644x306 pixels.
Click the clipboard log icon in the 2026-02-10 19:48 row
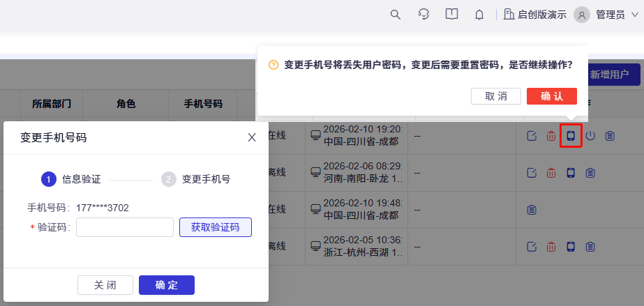click(x=532, y=210)
